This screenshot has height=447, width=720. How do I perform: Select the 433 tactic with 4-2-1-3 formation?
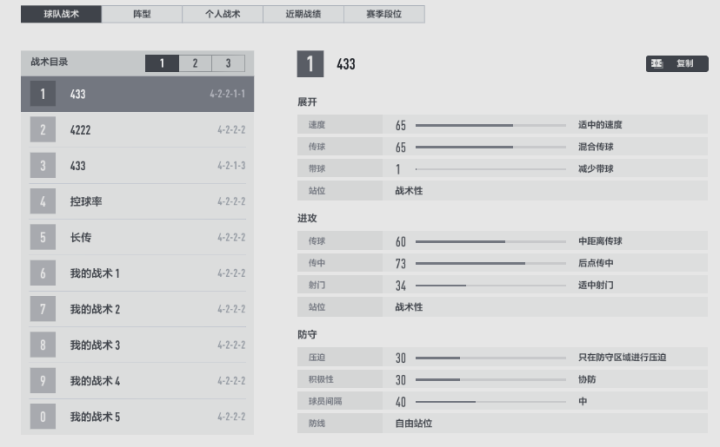pos(137,166)
